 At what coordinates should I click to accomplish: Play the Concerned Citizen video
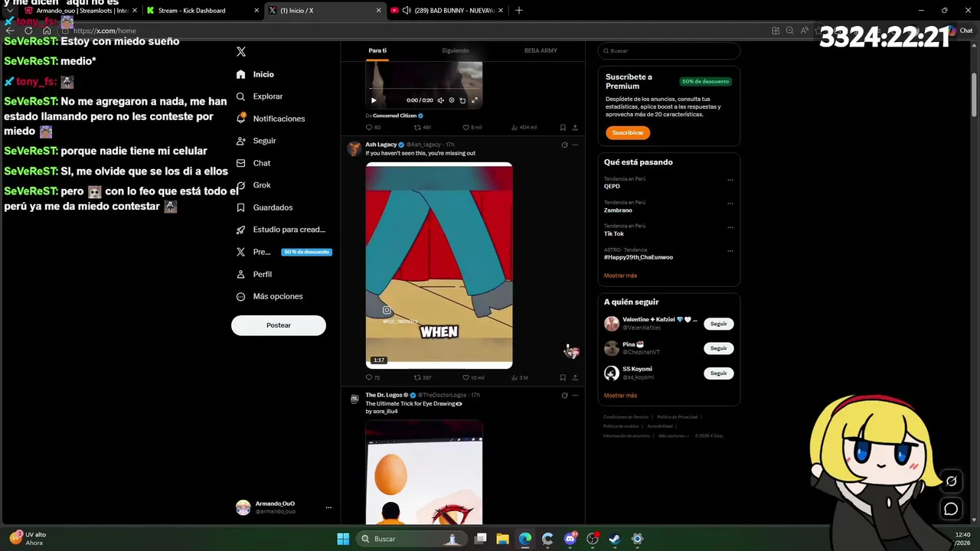click(x=374, y=100)
